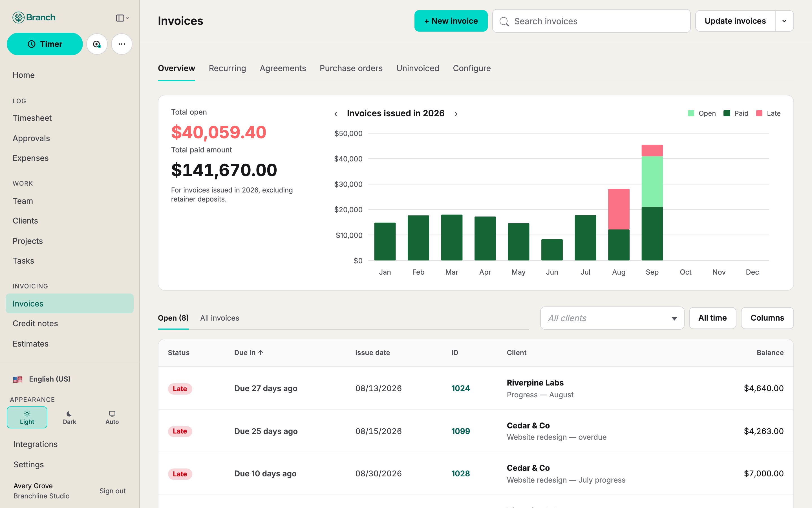Click the Branch logo icon
This screenshot has height=508, width=812.
click(x=18, y=17)
